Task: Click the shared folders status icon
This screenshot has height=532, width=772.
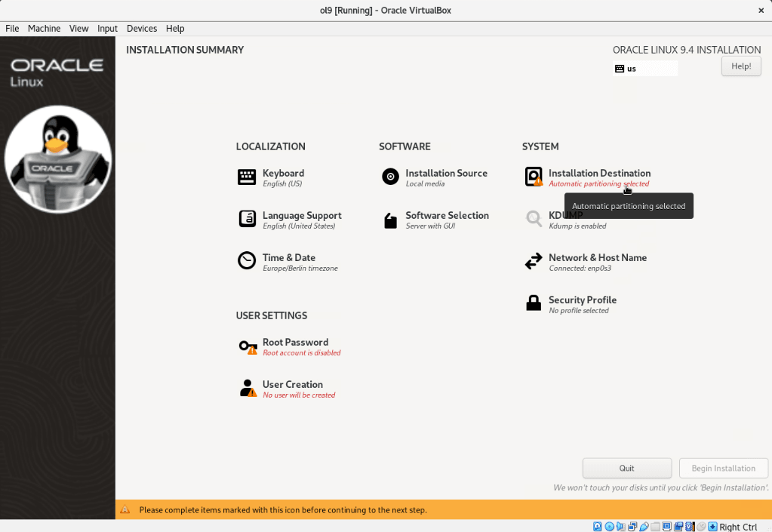Action: (x=655, y=527)
